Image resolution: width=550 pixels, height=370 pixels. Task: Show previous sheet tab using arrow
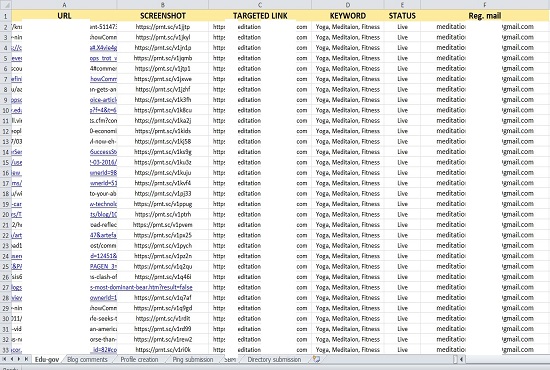coord(12,359)
